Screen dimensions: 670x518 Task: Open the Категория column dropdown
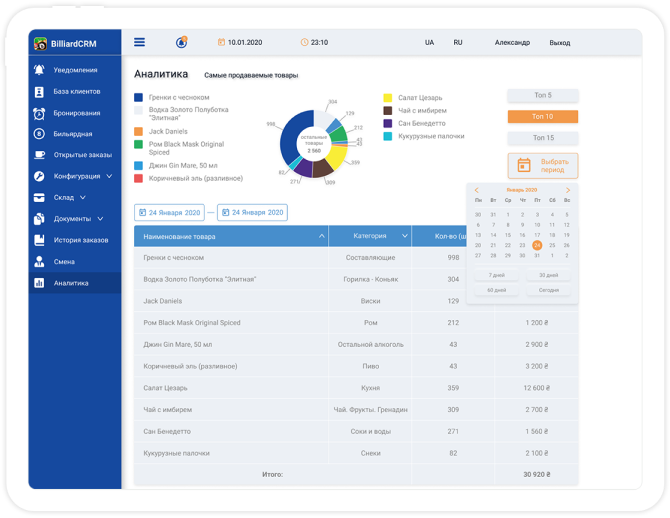point(404,237)
